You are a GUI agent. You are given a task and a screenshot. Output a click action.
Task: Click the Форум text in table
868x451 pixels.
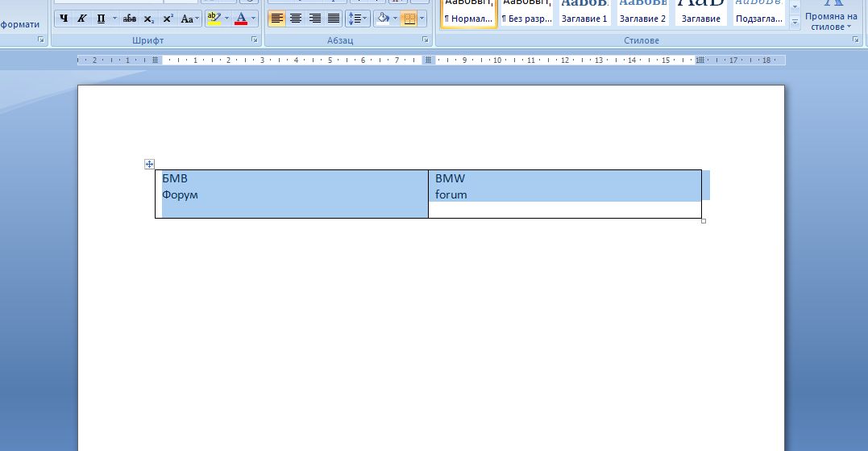click(x=180, y=195)
